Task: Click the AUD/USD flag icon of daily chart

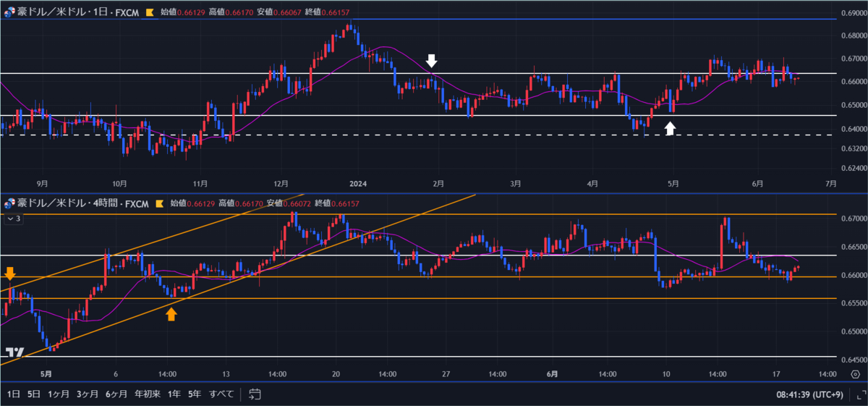Action: click(x=9, y=12)
